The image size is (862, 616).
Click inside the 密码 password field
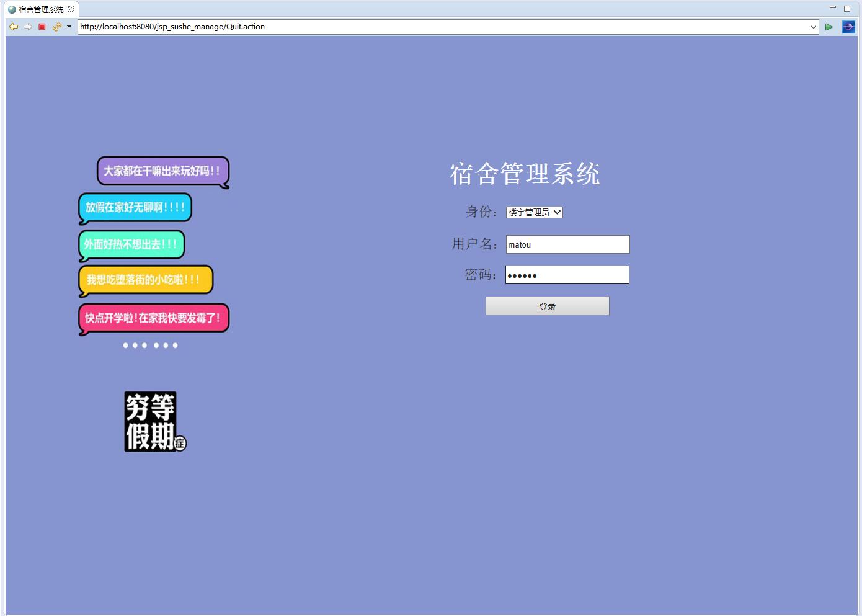point(566,274)
